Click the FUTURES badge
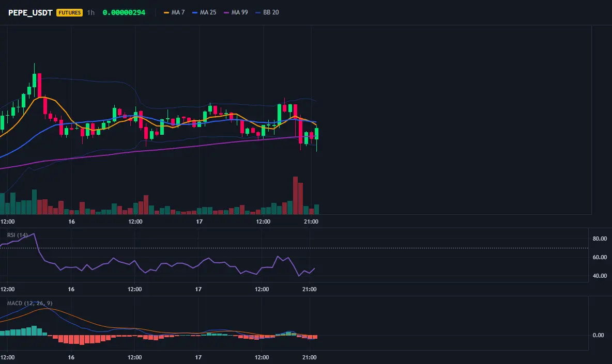This screenshot has height=364, width=612. (69, 12)
